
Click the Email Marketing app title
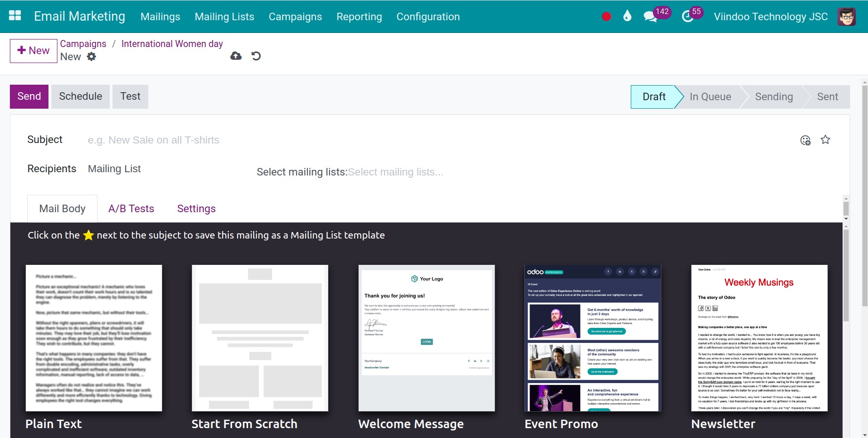coord(80,16)
